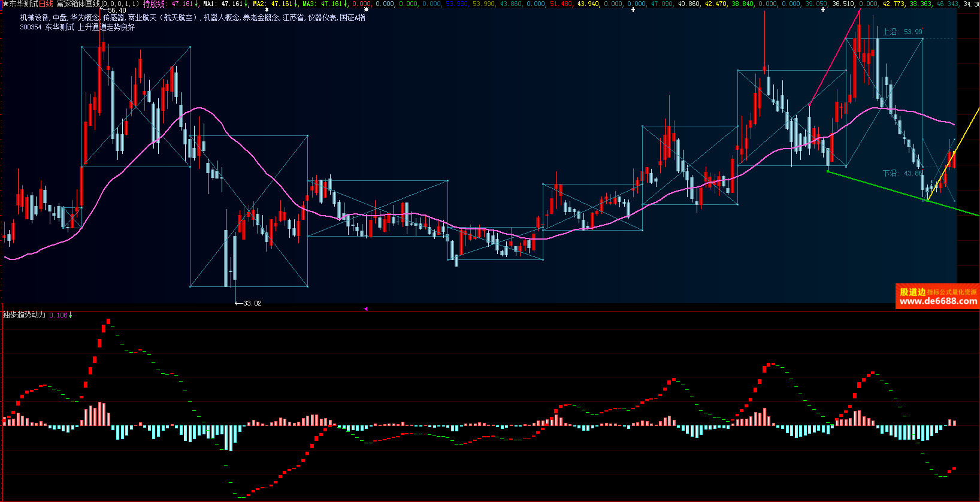
Task: Open the 股道边 www.de6688.com watermark link
Action: tap(937, 297)
